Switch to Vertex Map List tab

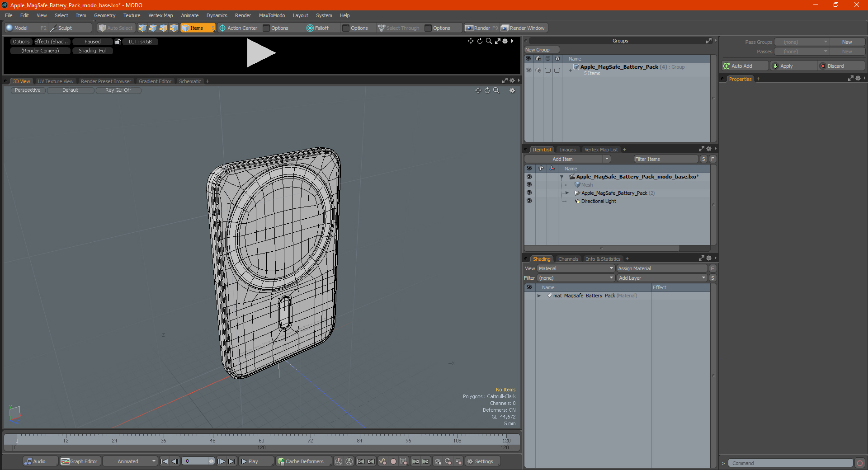601,150
